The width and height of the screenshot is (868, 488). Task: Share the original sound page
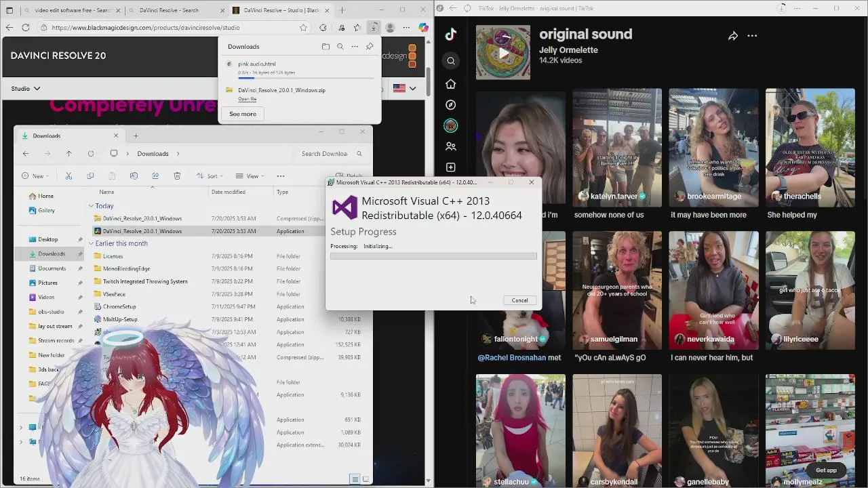pos(733,36)
